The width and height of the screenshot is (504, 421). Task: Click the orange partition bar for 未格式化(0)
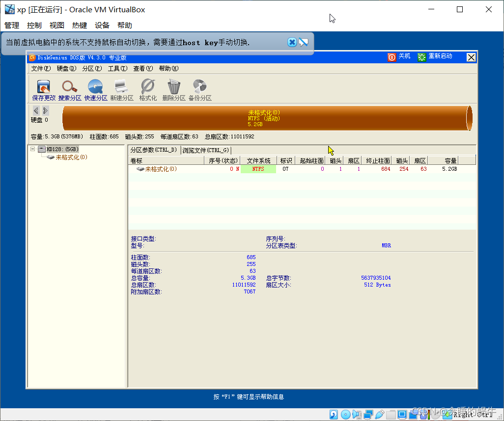click(267, 118)
